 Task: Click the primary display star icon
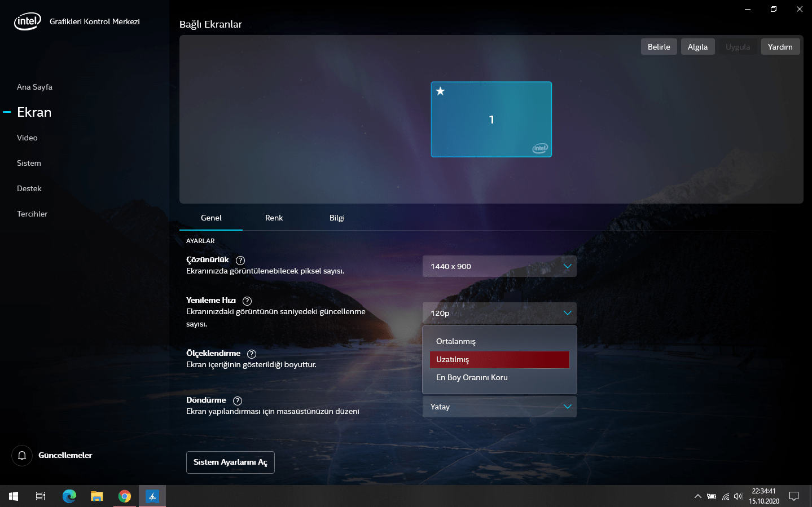pyautogui.click(x=441, y=91)
